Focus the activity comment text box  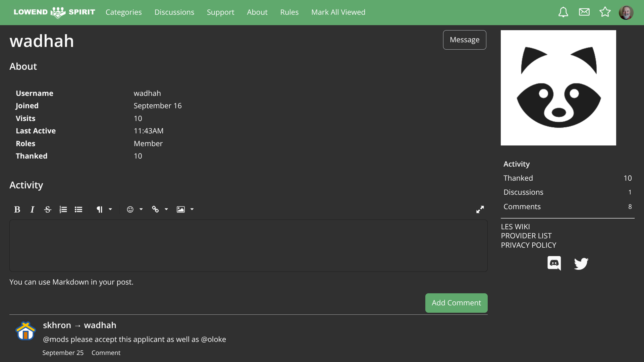tap(248, 246)
